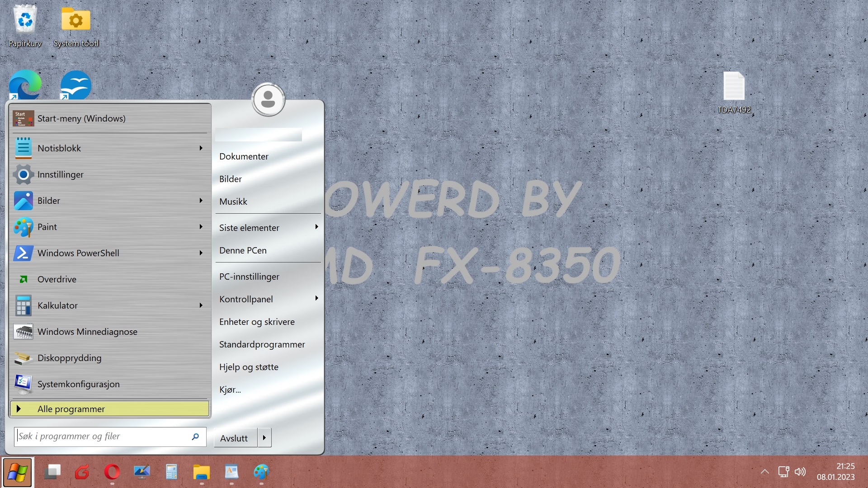Expand the Avslutt power options arrow
Screen dimensions: 868x488
coord(264,437)
